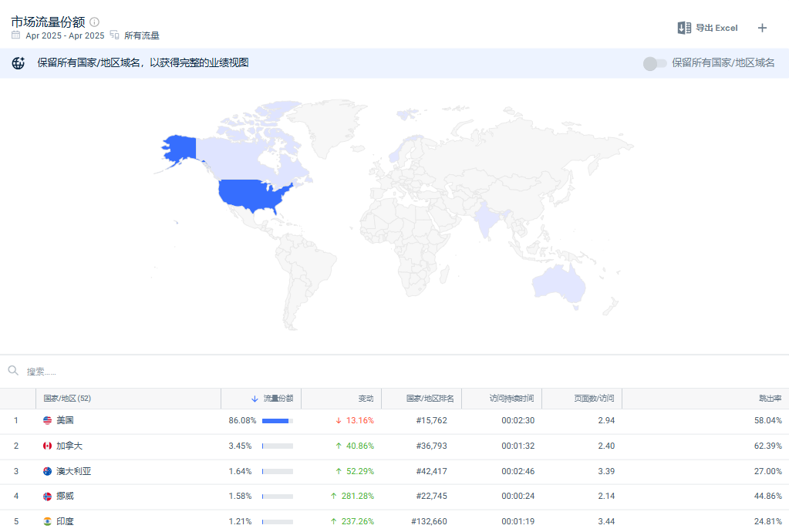
Task: Click the globe icon in the blue banner
Action: pyautogui.click(x=17, y=63)
